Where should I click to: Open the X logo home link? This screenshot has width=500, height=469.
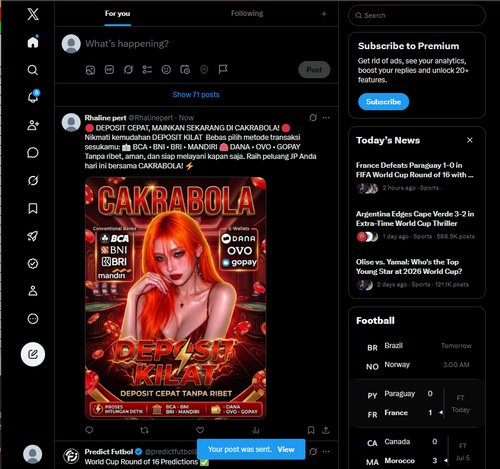[x=33, y=14]
